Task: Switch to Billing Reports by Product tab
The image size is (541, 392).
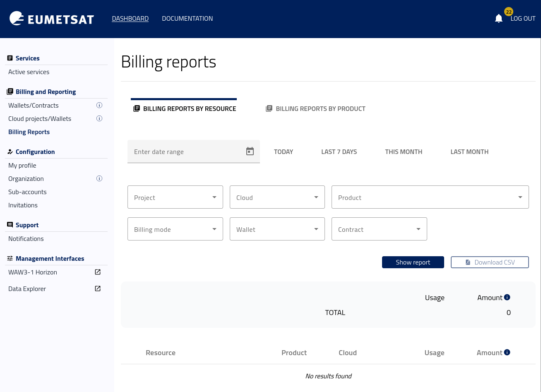Action: pyautogui.click(x=316, y=108)
